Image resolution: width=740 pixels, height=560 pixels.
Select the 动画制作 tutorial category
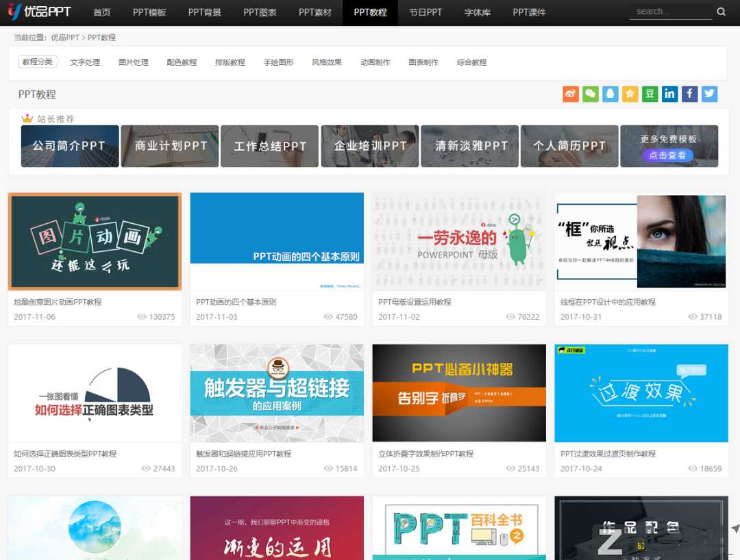(375, 62)
